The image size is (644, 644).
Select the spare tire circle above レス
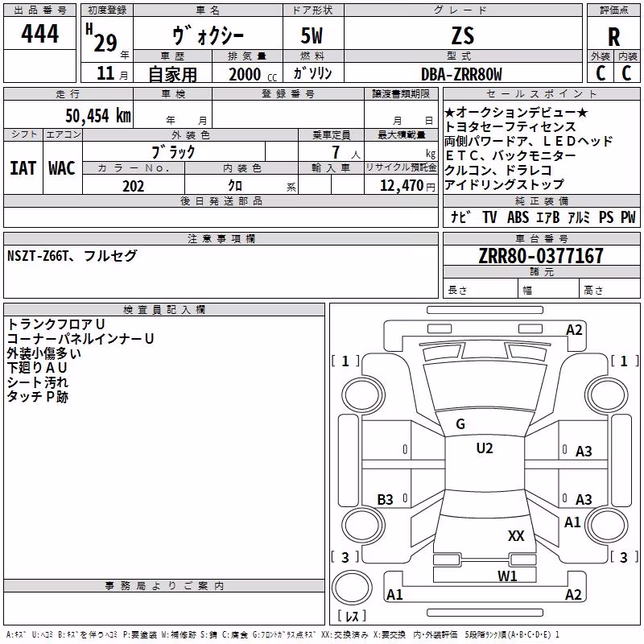(x=352, y=588)
